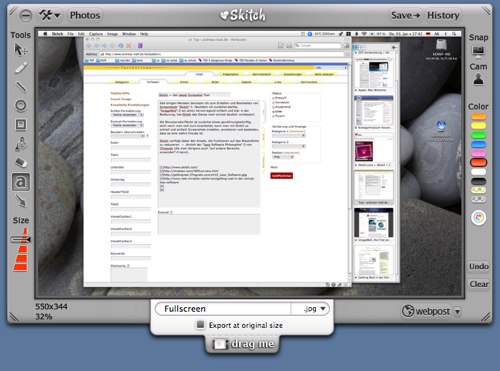Image resolution: width=500 pixels, height=371 pixels.
Task: Open the color wheel picker
Action: [x=478, y=218]
